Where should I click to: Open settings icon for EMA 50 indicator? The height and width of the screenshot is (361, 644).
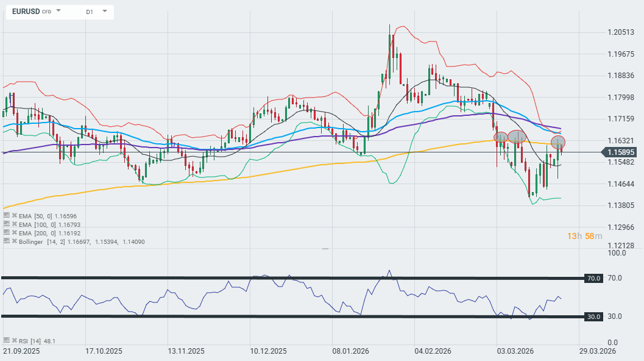6,216
